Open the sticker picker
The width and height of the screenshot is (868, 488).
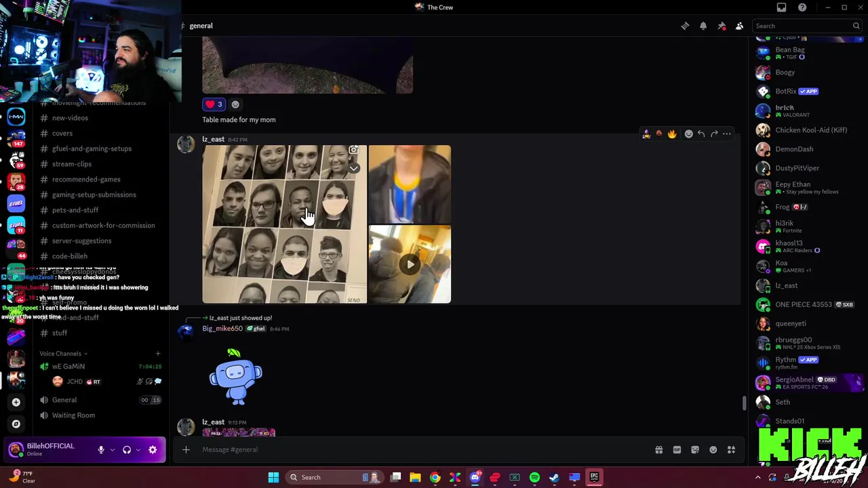(695, 449)
